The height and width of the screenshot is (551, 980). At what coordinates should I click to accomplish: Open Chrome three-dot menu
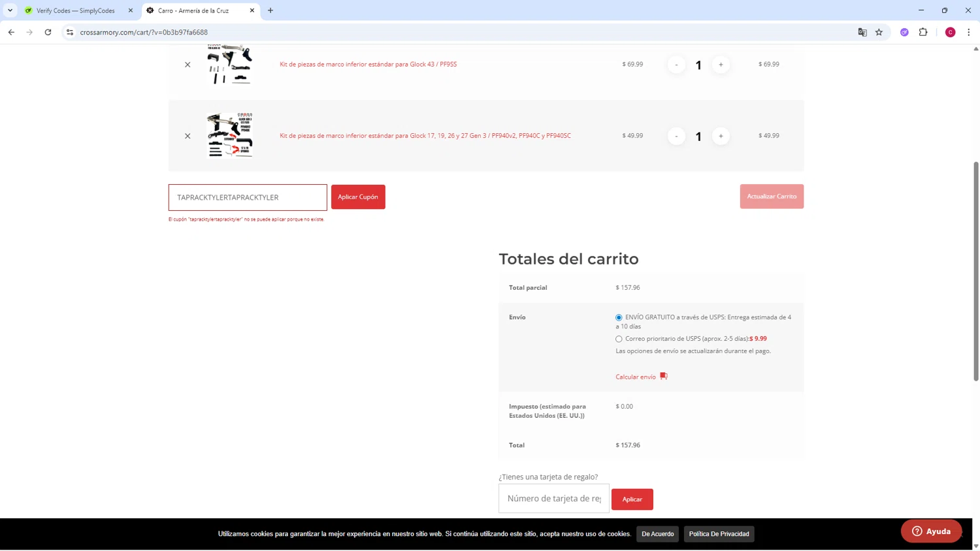click(968, 32)
